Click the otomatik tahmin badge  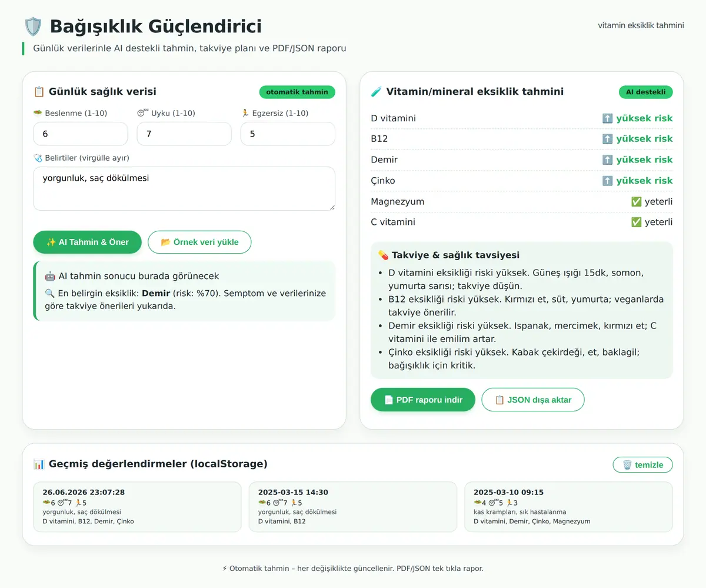tap(297, 92)
